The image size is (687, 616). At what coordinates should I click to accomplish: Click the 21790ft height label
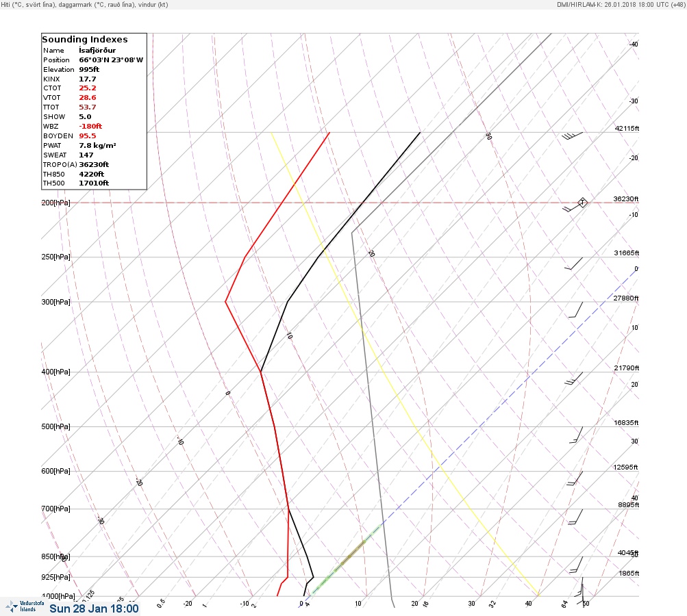pos(627,368)
